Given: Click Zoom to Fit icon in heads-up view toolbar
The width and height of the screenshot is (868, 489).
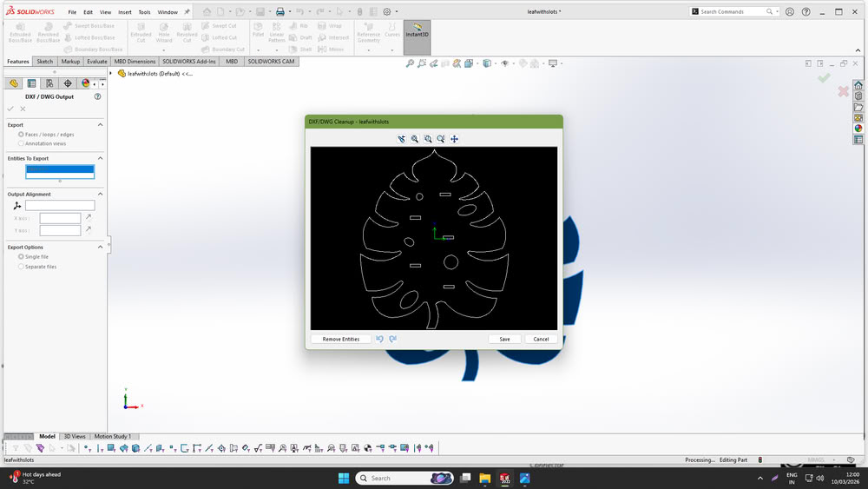Looking at the screenshot, I should (x=410, y=63).
